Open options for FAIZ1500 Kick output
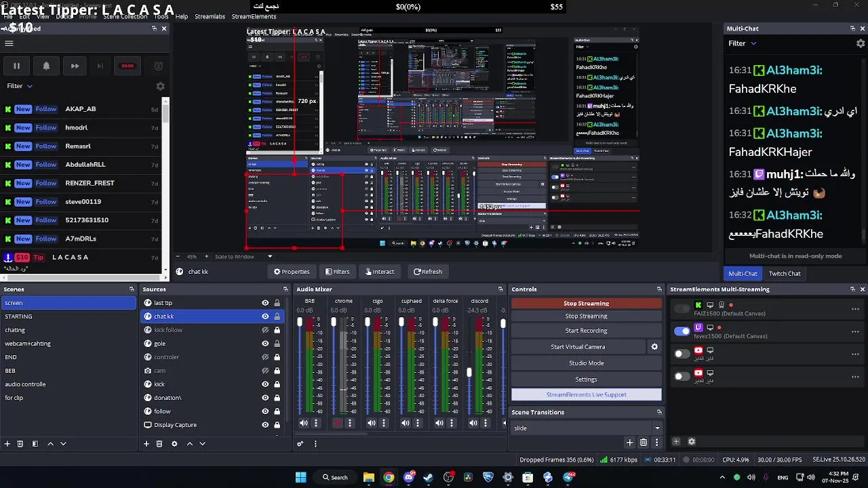 [855, 309]
